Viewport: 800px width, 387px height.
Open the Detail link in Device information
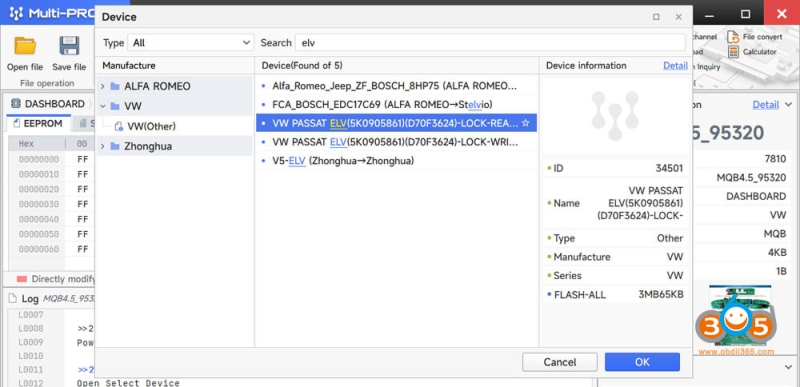(675, 65)
